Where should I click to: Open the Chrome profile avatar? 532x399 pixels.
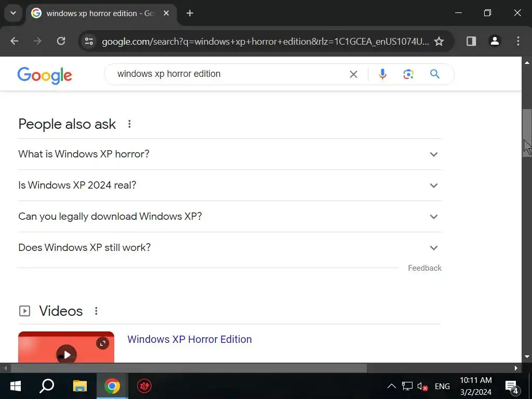[495, 41]
